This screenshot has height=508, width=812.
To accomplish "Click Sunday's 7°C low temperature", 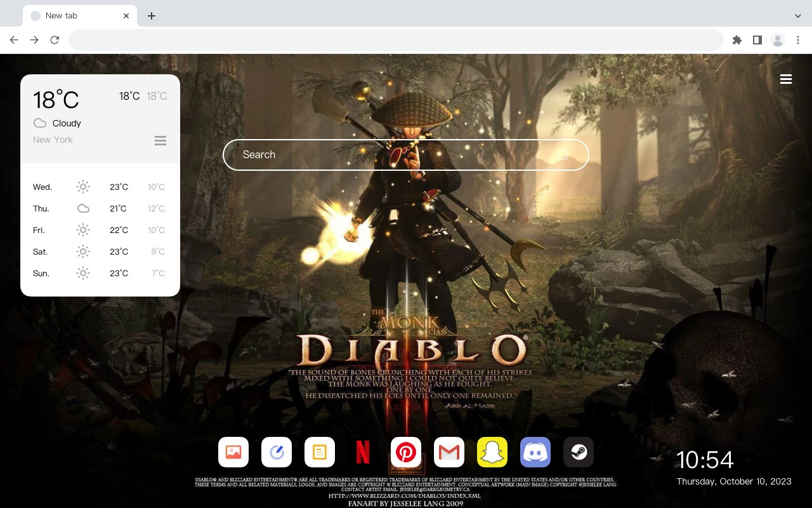I will tap(158, 273).
